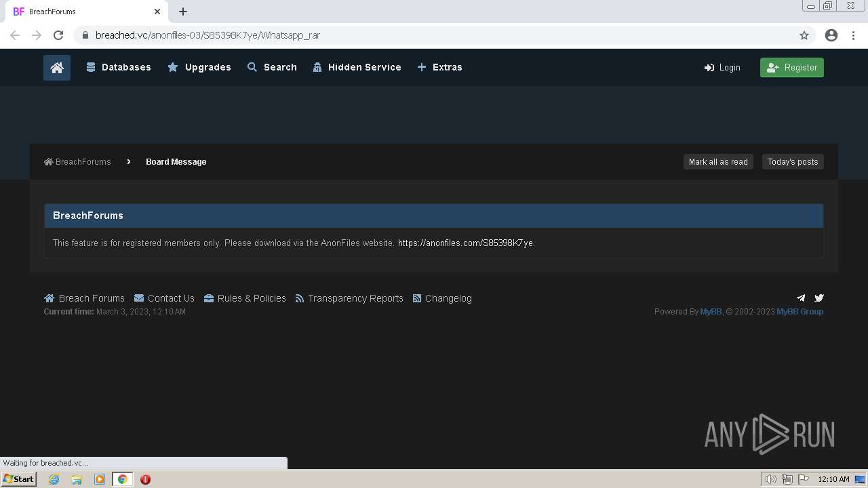Click the Chrome taskbar icon
The image size is (868, 488).
click(123, 479)
